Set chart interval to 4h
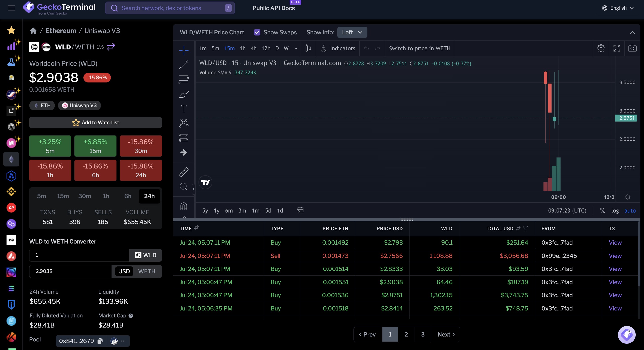644x350 pixels. pyautogui.click(x=253, y=48)
